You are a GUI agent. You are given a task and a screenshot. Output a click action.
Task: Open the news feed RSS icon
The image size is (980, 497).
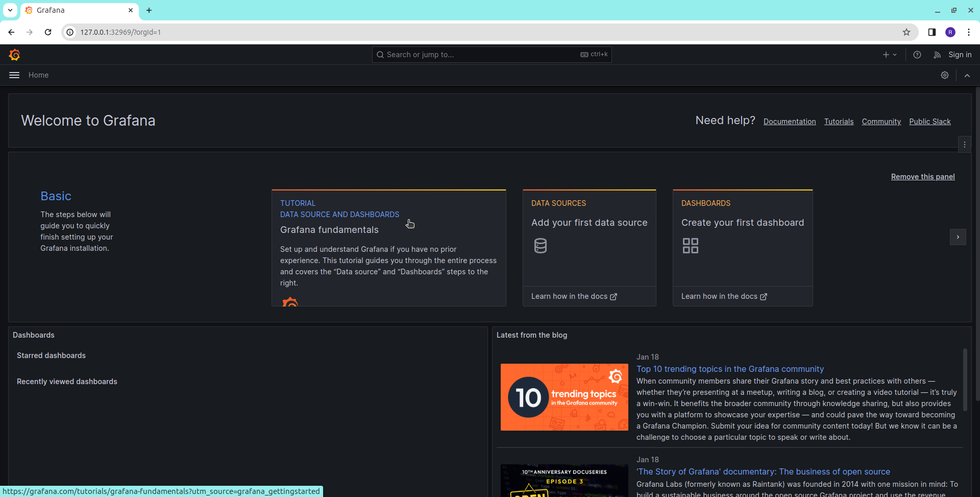(x=937, y=55)
